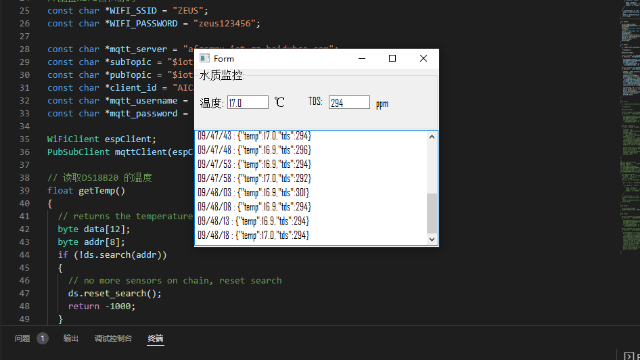Open the 问题 panel tab in editor
This screenshot has width=640, height=360.
pos(22,338)
